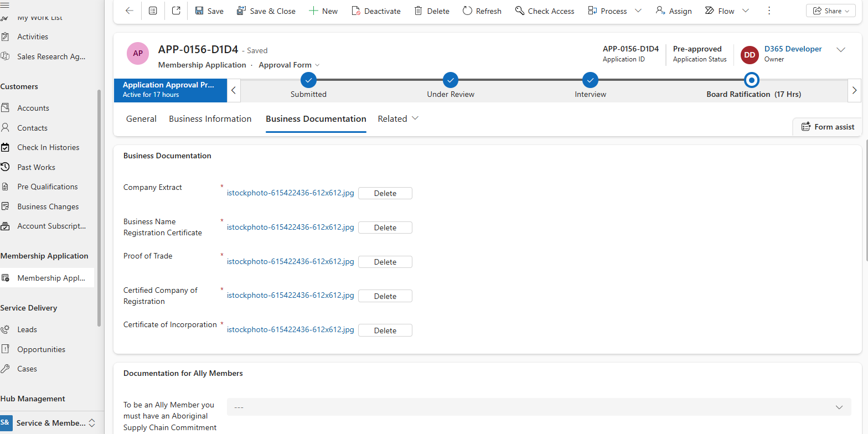
Task: Click the Refresh icon in toolbar
Action: tap(467, 11)
